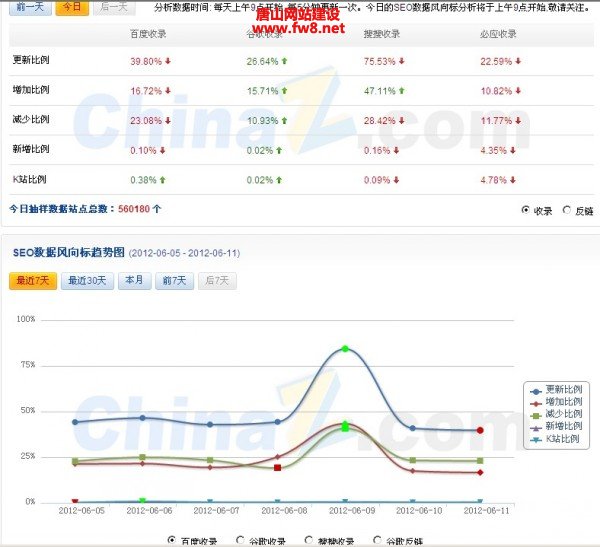Switch the chart to 本月
The height and width of the screenshot is (547, 600).
pos(135,281)
